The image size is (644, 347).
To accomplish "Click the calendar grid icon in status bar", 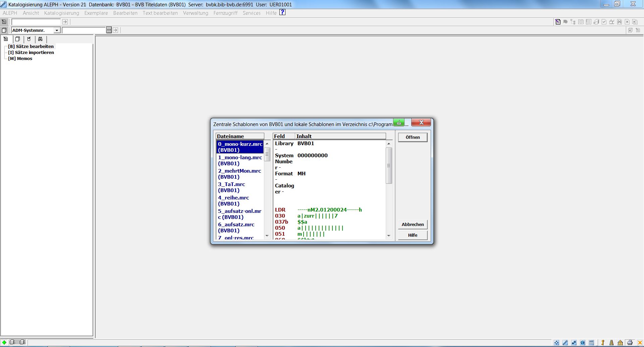I will point(591,343).
